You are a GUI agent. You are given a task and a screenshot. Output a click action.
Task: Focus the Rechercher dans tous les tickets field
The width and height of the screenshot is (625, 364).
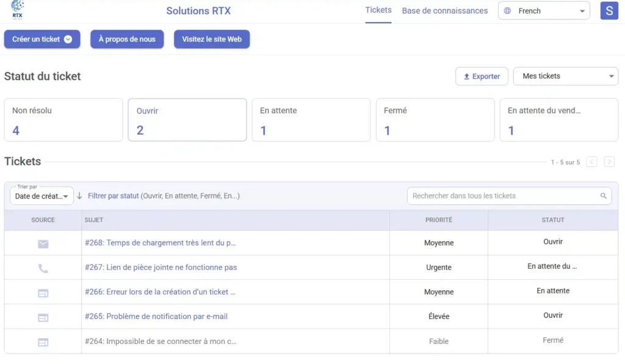(504, 196)
